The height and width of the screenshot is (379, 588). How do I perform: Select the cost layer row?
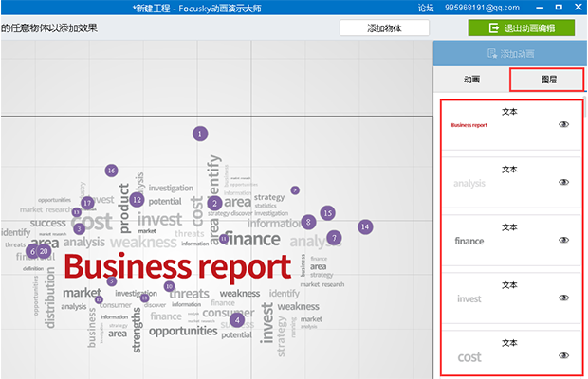511,352
